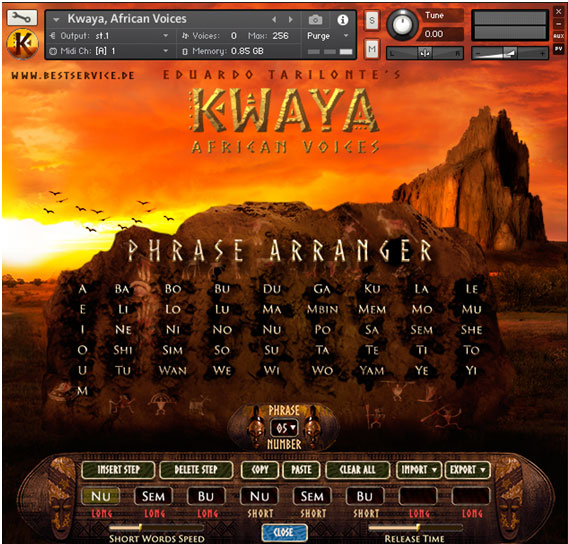Open the Output st.1 dropdown
The width and height of the screenshot is (568, 544).
pyautogui.click(x=166, y=35)
